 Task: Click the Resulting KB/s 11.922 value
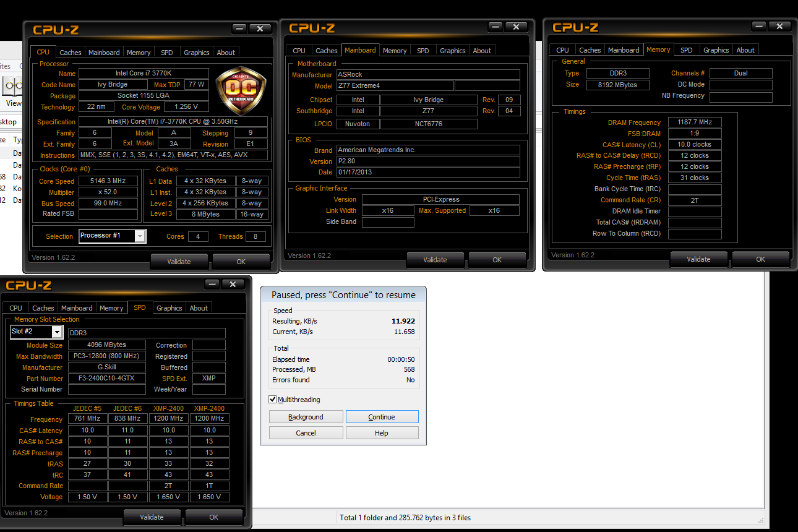point(403,321)
